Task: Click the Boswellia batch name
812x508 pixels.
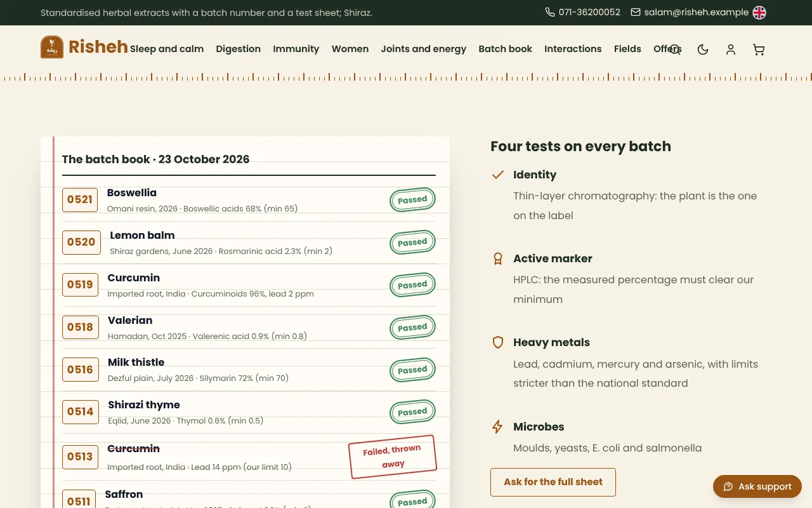Action: (x=132, y=192)
